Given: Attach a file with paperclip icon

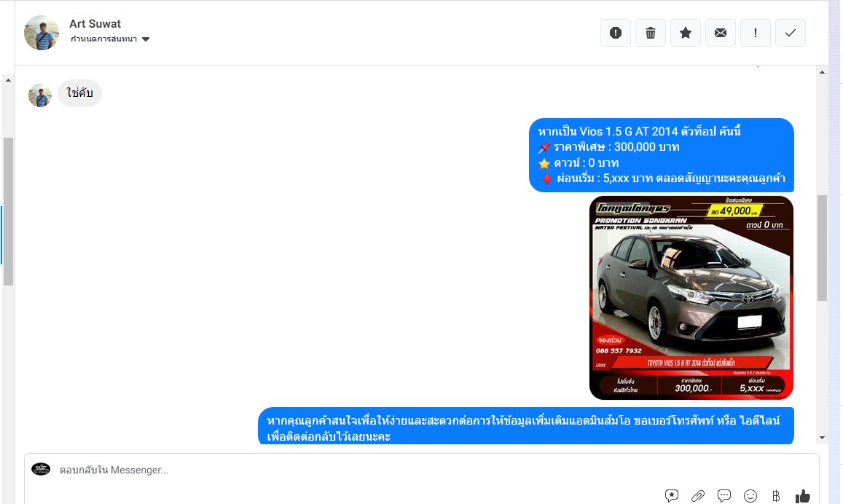Looking at the screenshot, I should point(698,496).
